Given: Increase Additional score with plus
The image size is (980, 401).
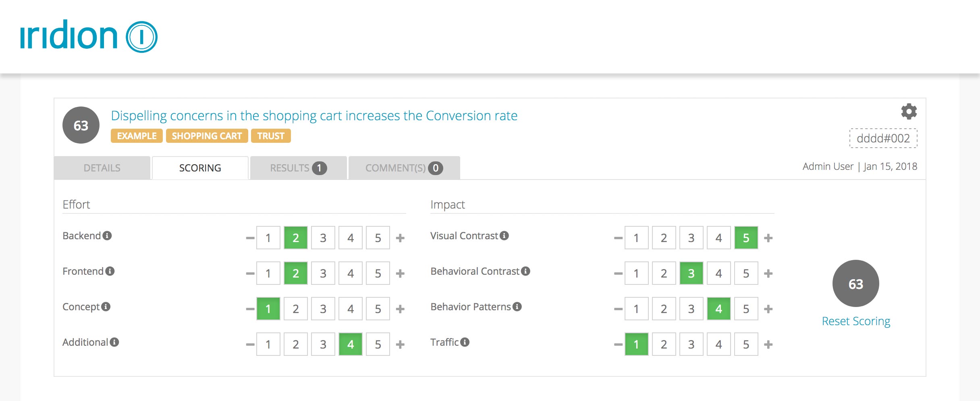Looking at the screenshot, I should 400,345.
